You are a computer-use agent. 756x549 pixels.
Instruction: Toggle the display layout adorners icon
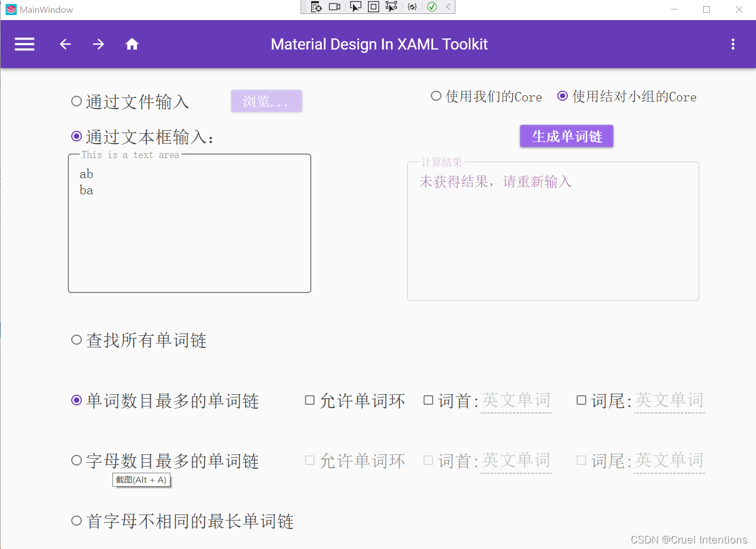[x=373, y=7]
